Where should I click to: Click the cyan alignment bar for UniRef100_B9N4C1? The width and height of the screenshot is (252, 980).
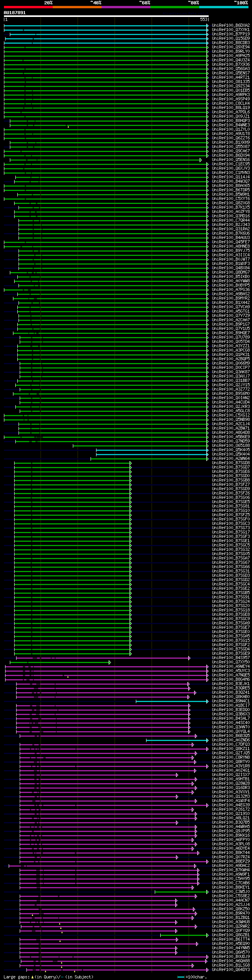click(x=172, y=701)
